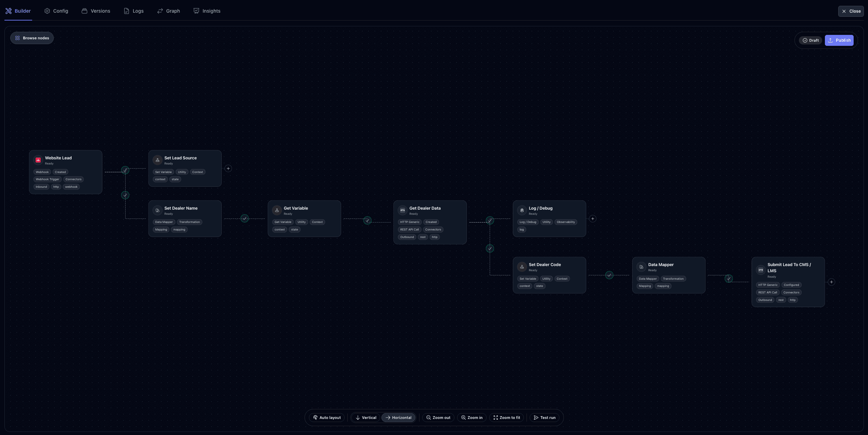
Task: Click connector between Get Variable and Get Dealer Data
Action: 367,220
